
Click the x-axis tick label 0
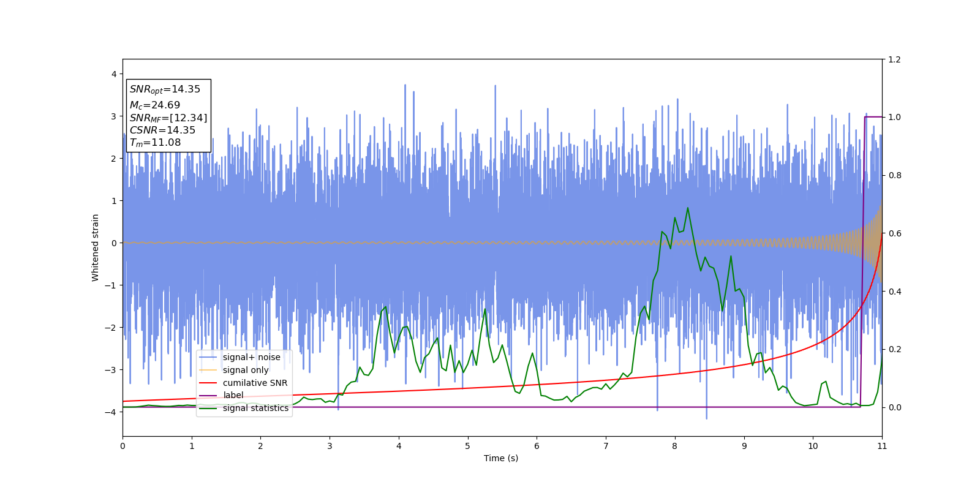click(123, 446)
